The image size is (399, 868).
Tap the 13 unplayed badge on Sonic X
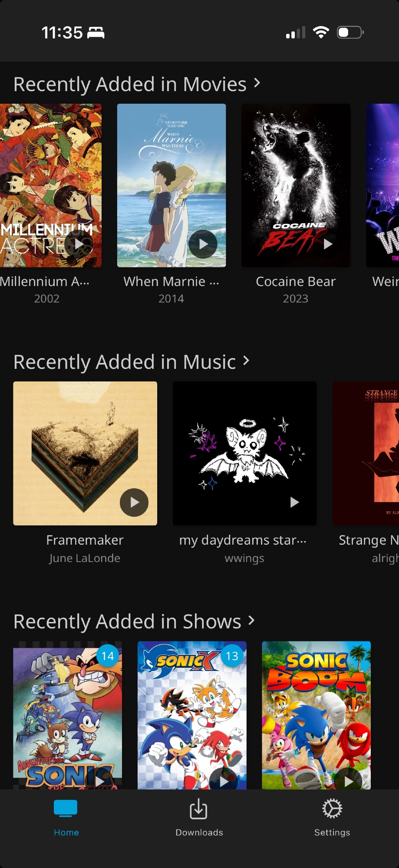tap(232, 656)
